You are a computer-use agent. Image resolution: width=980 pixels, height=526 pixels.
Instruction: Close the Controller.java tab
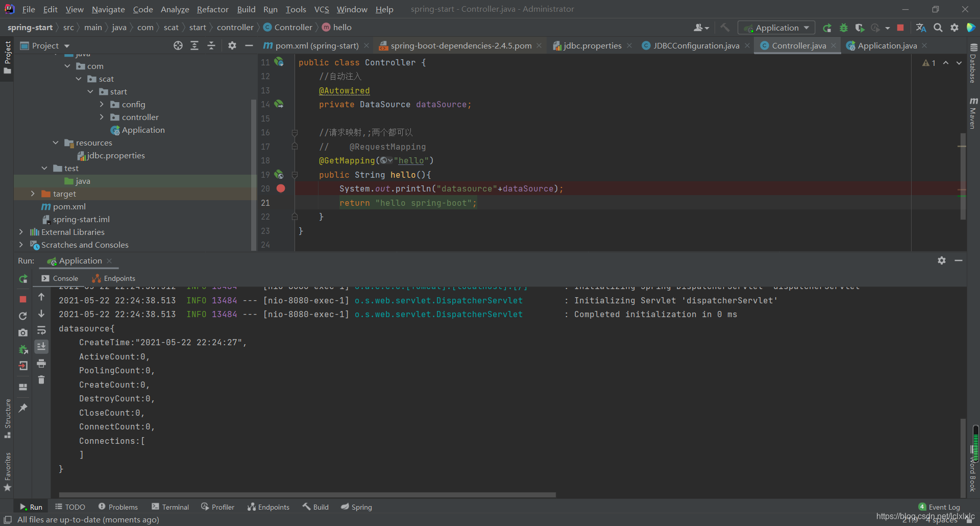coord(834,45)
